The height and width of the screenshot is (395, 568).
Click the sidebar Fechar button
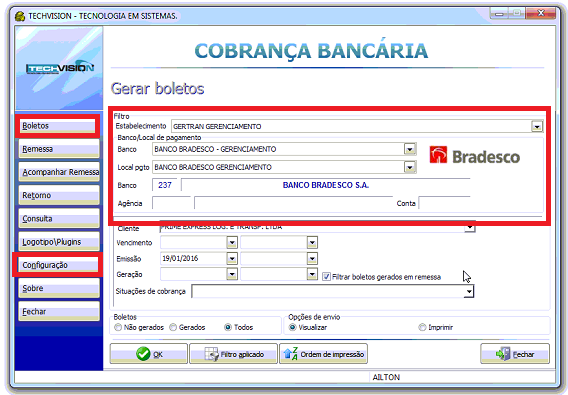click(x=59, y=311)
